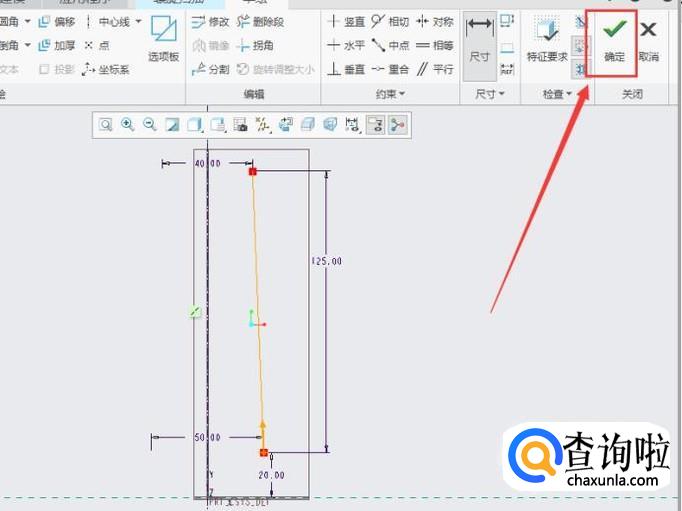Select the 40.00 dimension value
682x511 pixels.
tap(207, 164)
